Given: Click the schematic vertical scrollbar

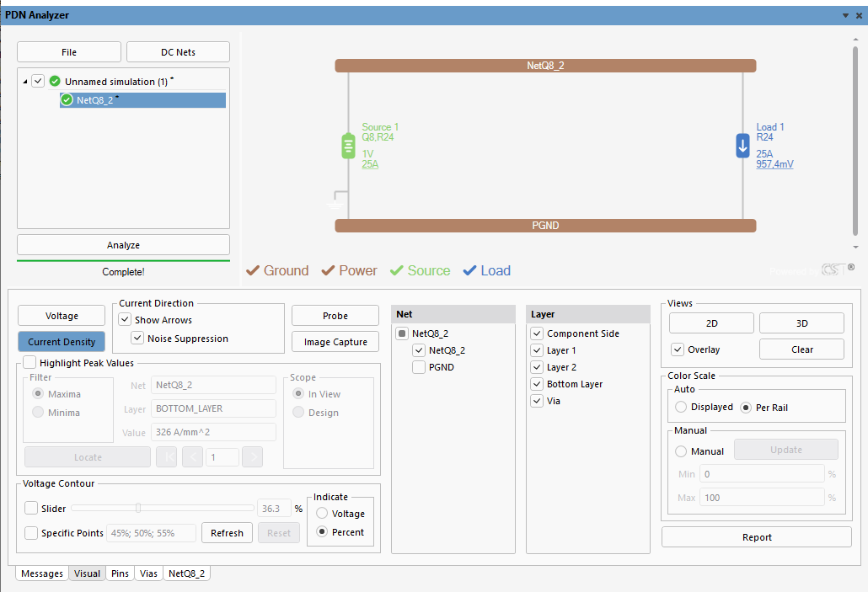Looking at the screenshot, I should point(855,141).
